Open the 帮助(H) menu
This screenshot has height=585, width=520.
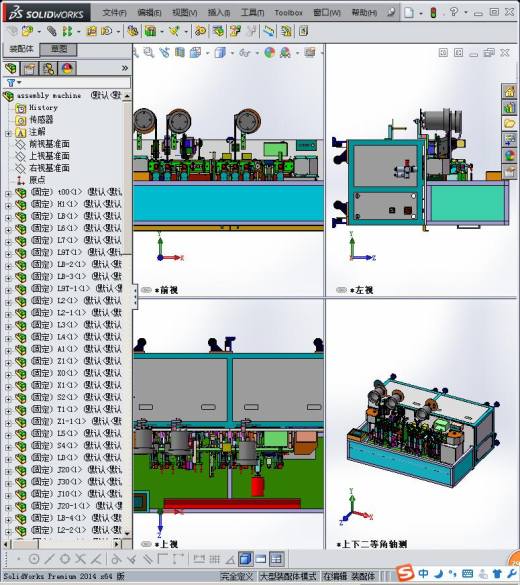pyautogui.click(x=364, y=13)
